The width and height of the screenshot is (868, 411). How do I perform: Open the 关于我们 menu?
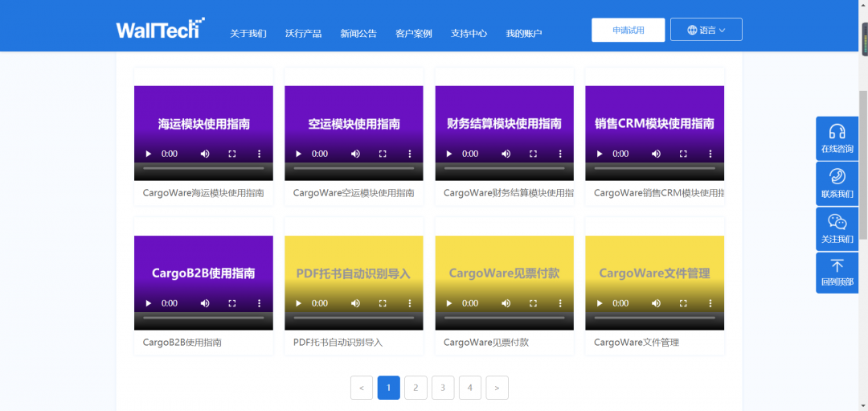[248, 33]
